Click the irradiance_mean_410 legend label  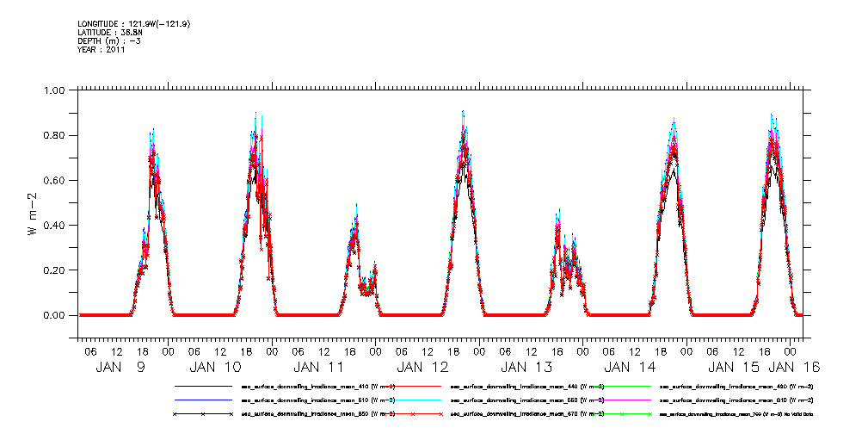(317, 386)
